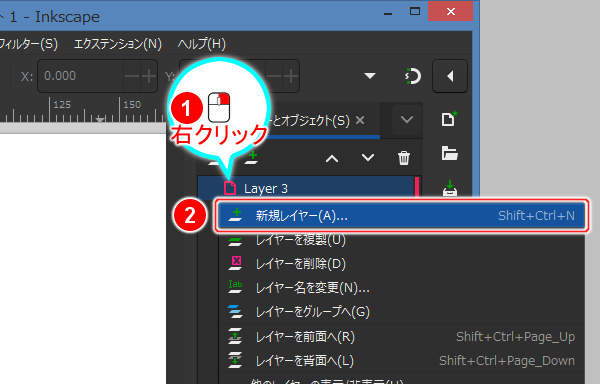Viewport: 600px width, 384px height.
Task: Expand the tool controls overflow arrow
Action: [370, 76]
